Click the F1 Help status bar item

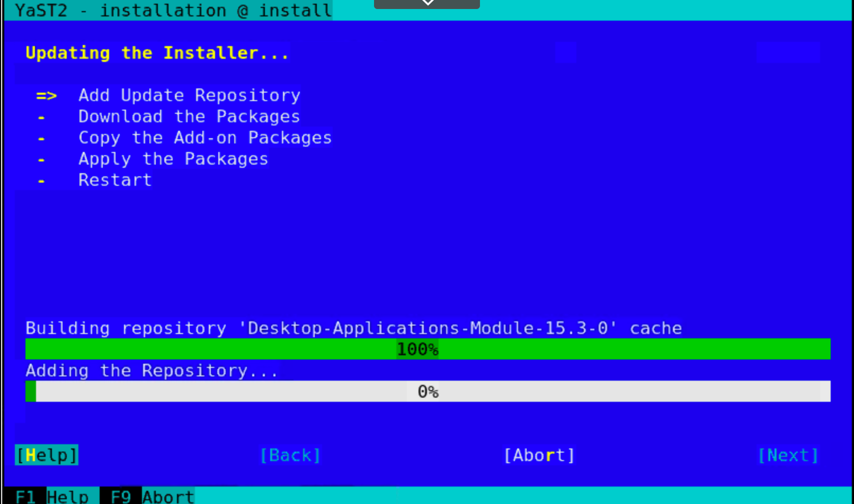50,496
